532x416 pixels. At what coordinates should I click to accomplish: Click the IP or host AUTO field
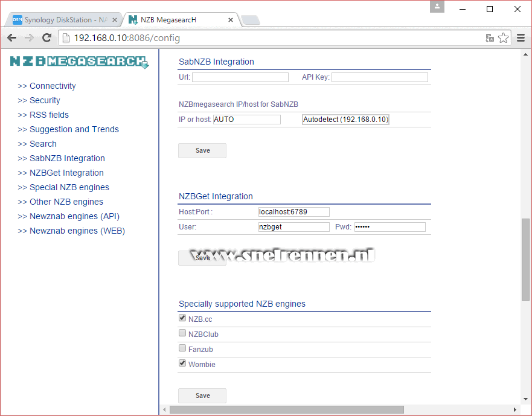(x=246, y=120)
